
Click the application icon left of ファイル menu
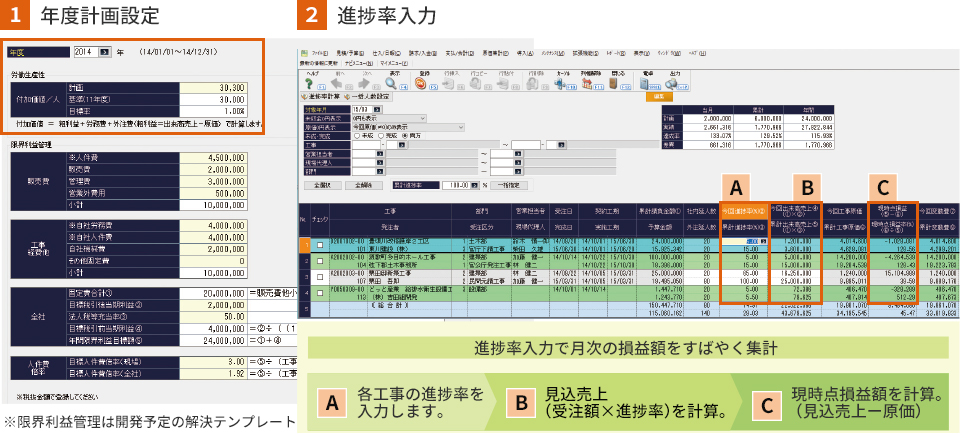point(304,53)
